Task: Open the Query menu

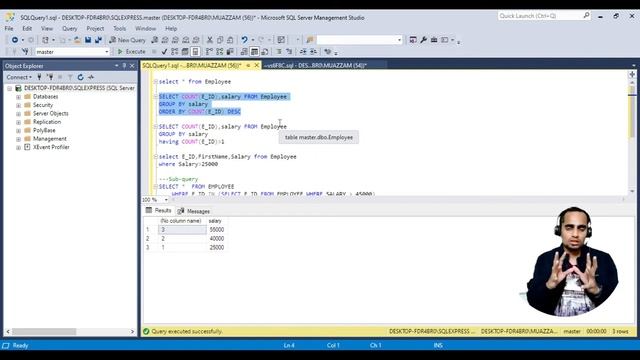Action: pos(69,29)
